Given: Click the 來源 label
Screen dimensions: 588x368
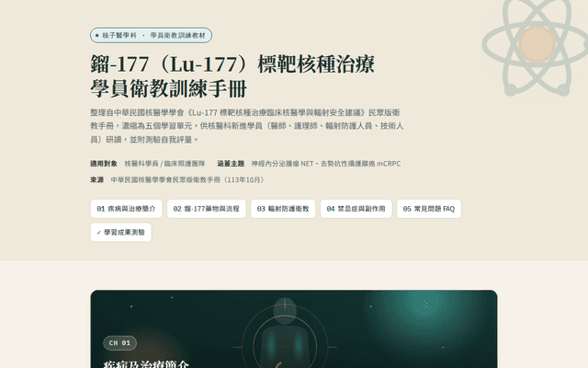Looking at the screenshot, I should click(x=96, y=180).
